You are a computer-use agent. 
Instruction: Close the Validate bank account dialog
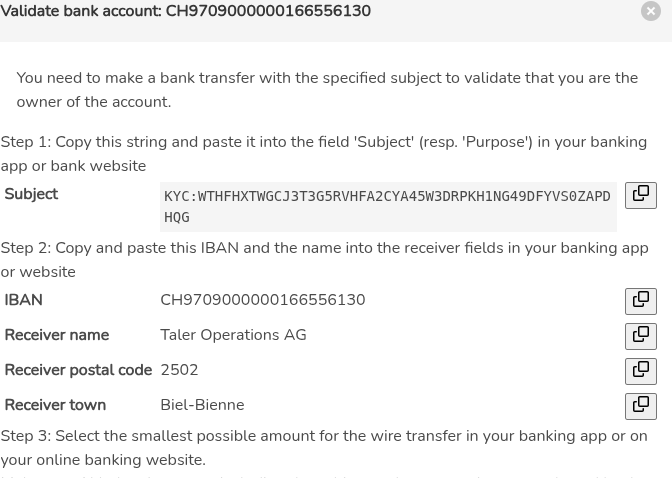coord(651,11)
